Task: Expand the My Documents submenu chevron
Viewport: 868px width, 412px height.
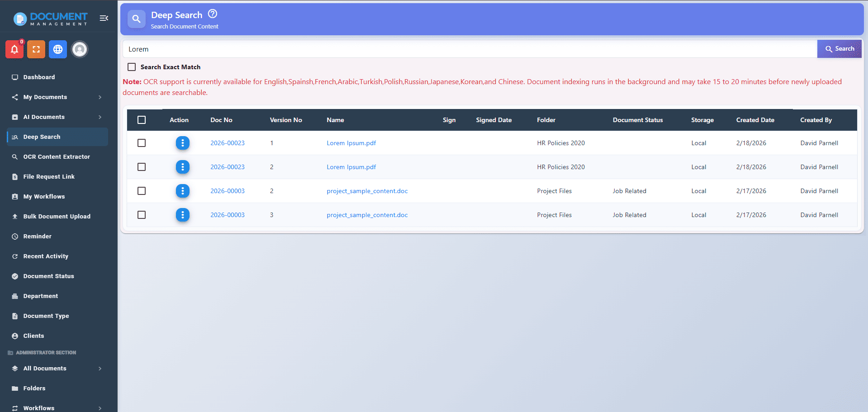Action: [x=100, y=97]
